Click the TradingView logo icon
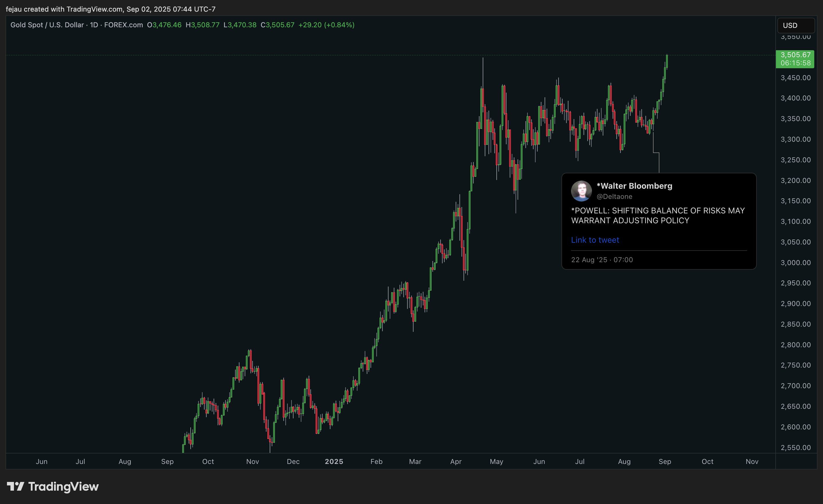Screen dimensions: 823x504 15,486
